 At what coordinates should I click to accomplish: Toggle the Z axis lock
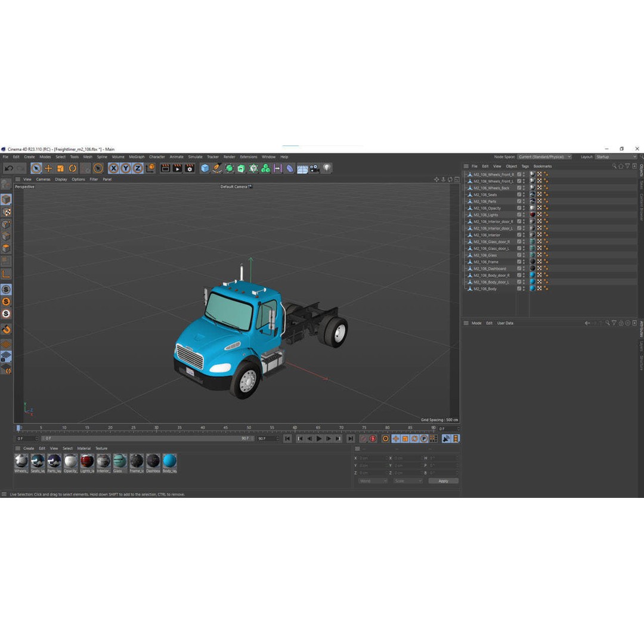tap(138, 168)
